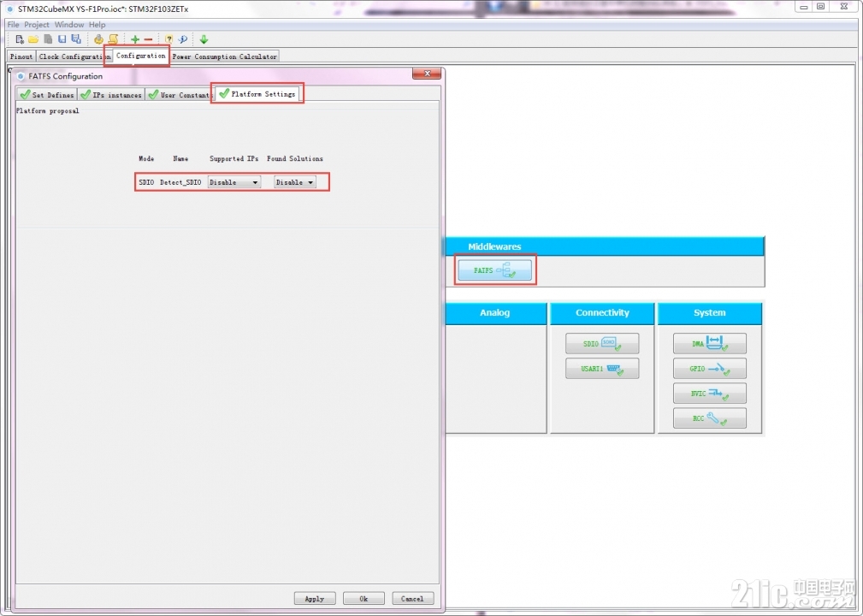Click the System category header

[709, 312]
